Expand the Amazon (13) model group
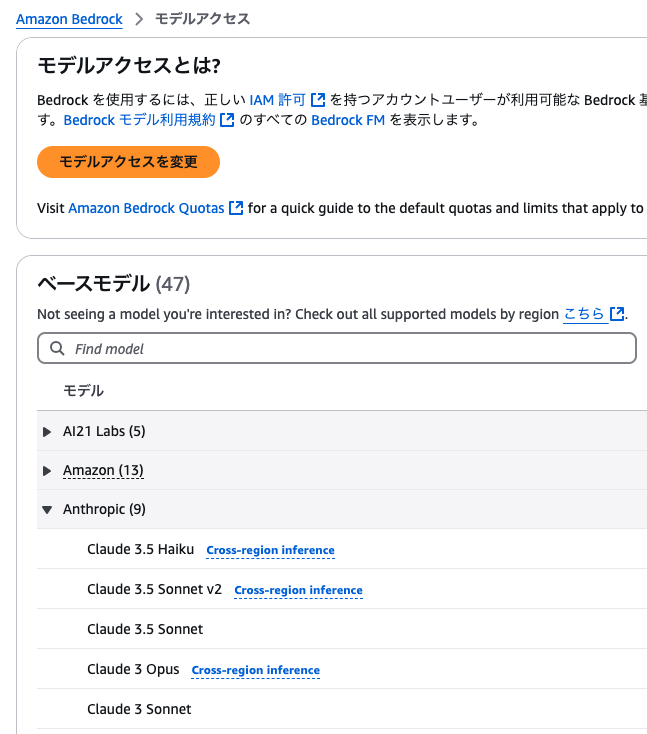Image resolution: width=647 pixels, height=734 pixels. click(47, 471)
